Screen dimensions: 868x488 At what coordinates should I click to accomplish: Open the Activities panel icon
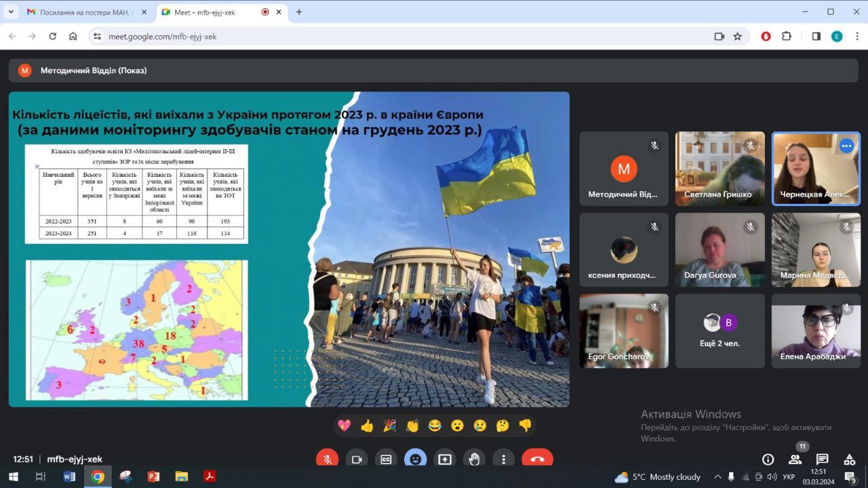pyautogui.click(x=849, y=460)
